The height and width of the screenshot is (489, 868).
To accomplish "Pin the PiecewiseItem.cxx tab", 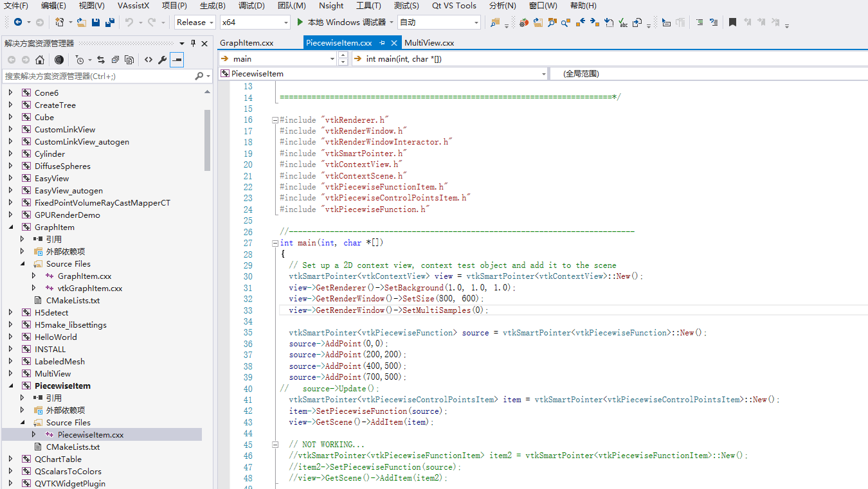I will coord(383,43).
